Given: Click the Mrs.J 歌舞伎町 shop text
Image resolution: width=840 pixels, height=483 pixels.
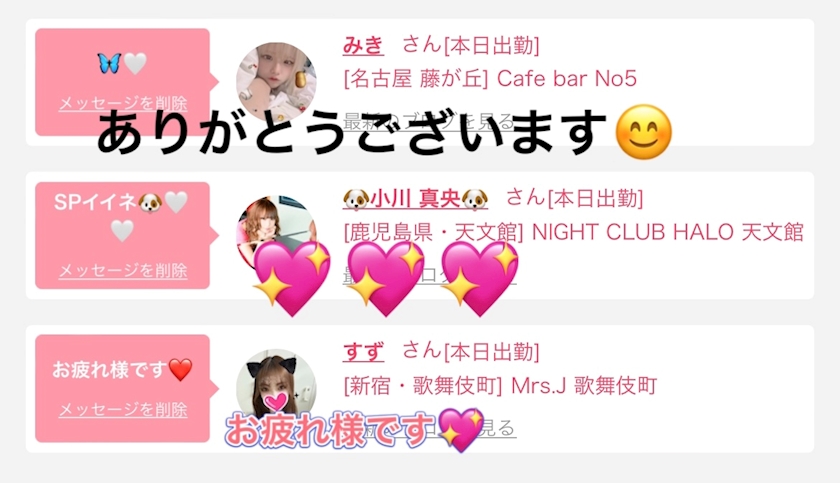Looking at the screenshot, I should click(x=584, y=386).
